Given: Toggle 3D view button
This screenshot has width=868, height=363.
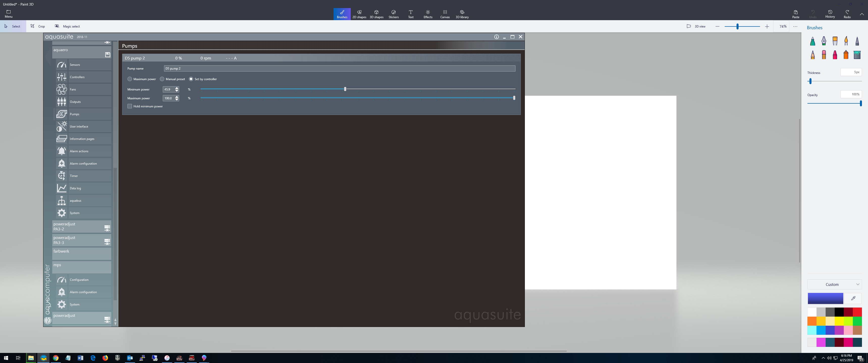Looking at the screenshot, I should pos(696,26).
